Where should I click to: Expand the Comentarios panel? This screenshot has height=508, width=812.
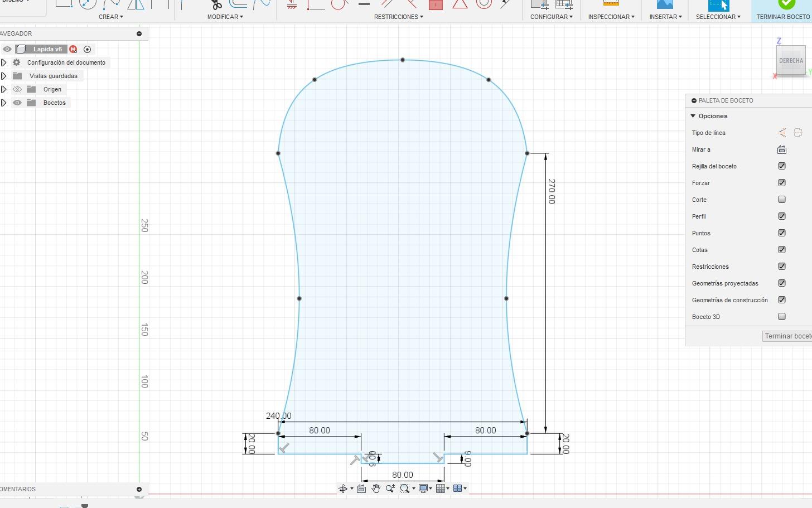(x=139, y=489)
